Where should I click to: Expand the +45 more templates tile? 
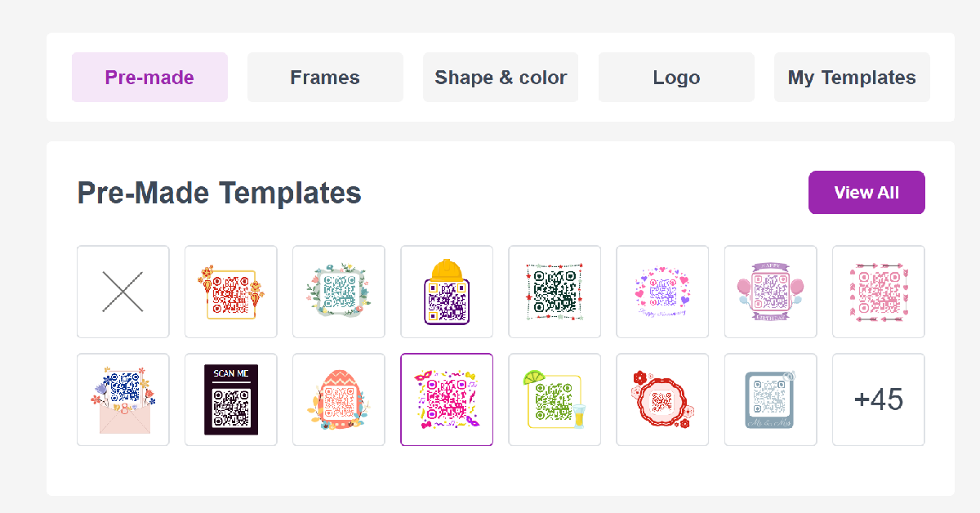click(878, 399)
